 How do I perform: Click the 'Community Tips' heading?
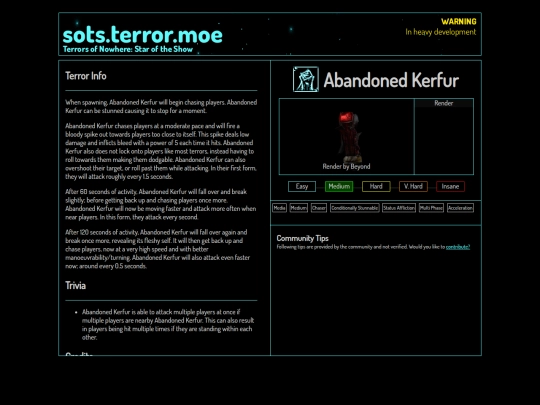tap(302, 238)
